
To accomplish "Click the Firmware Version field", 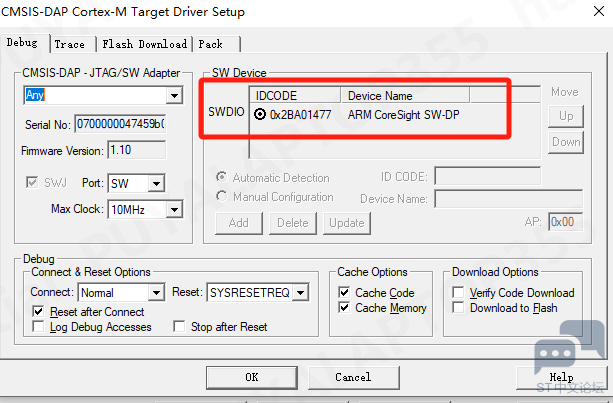I will pyautogui.click(x=136, y=150).
